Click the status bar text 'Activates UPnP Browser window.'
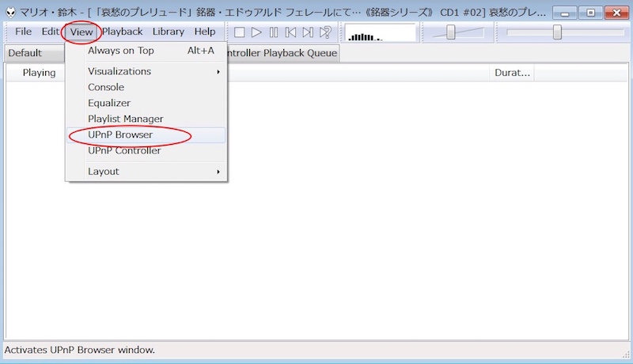This screenshot has height=364, width=633. pos(80,350)
